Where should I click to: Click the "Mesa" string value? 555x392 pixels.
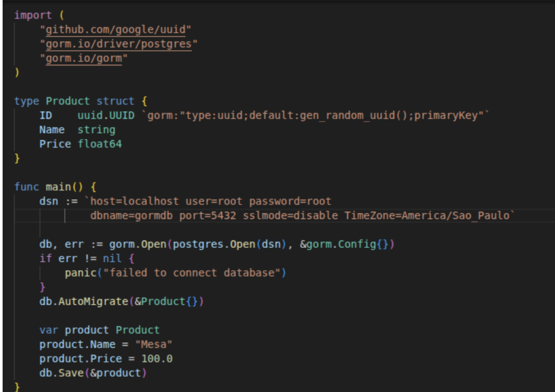pyautogui.click(x=153, y=344)
